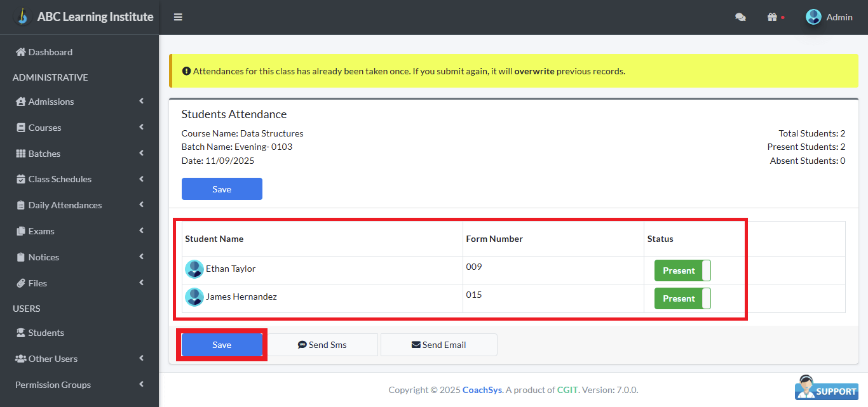The height and width of the screenshot is (407, 868).
Task: Click the gift icon in top bar
Action: [x=772, y=17]
